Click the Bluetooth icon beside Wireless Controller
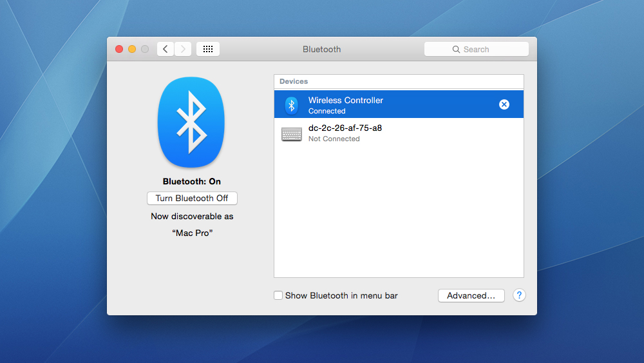Screen dimensions: 644x363 292,105
